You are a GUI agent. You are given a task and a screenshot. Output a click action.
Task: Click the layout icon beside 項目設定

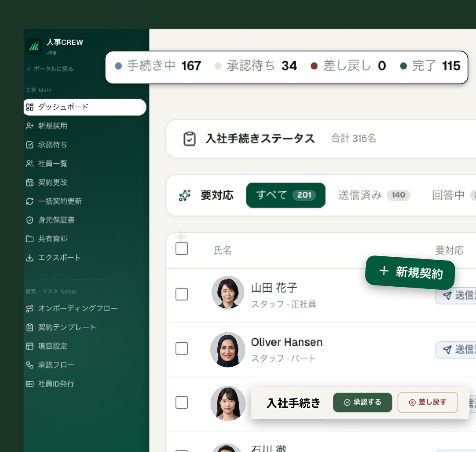30,346
